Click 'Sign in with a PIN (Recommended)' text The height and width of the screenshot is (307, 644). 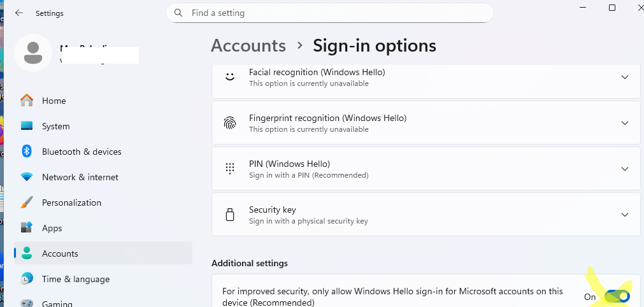(x=308, y=175)
